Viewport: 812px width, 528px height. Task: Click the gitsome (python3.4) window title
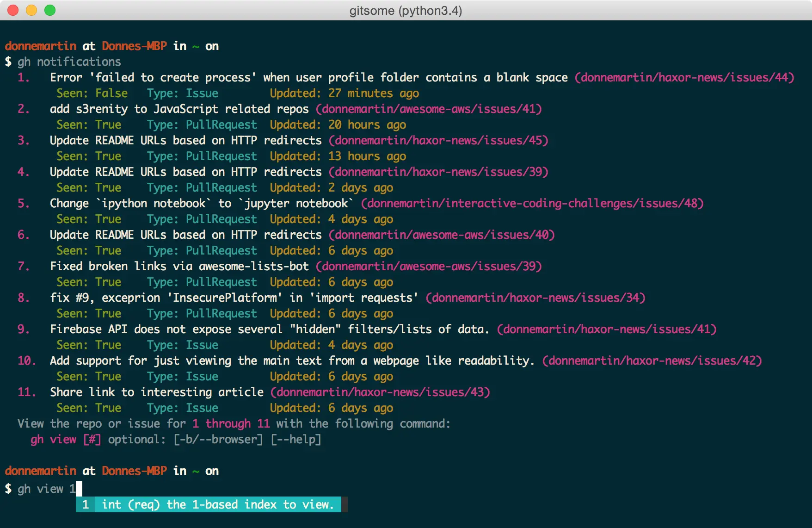coord(406,11)
